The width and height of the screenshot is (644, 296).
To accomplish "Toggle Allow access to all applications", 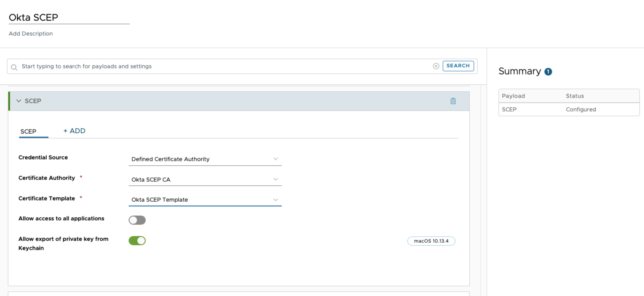I will click(137, 220).
